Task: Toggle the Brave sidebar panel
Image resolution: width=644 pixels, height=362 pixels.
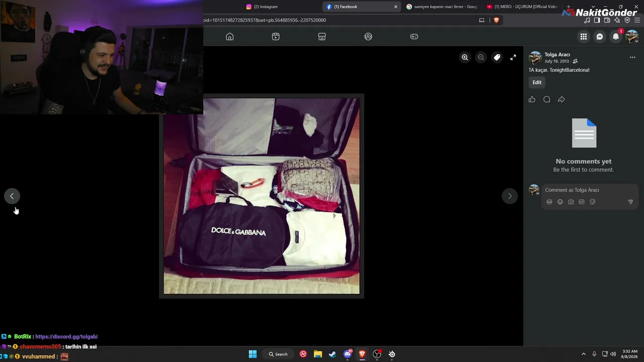Action: (x=597, y=20)
